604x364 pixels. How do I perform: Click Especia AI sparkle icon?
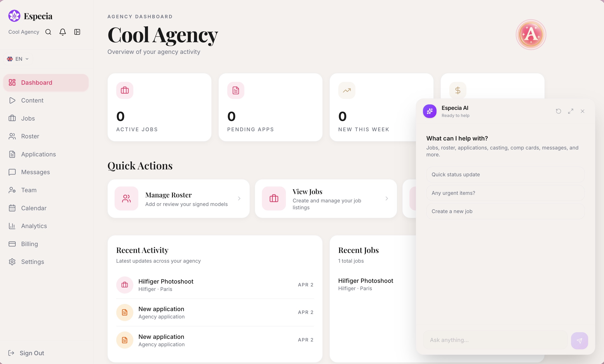430,111
